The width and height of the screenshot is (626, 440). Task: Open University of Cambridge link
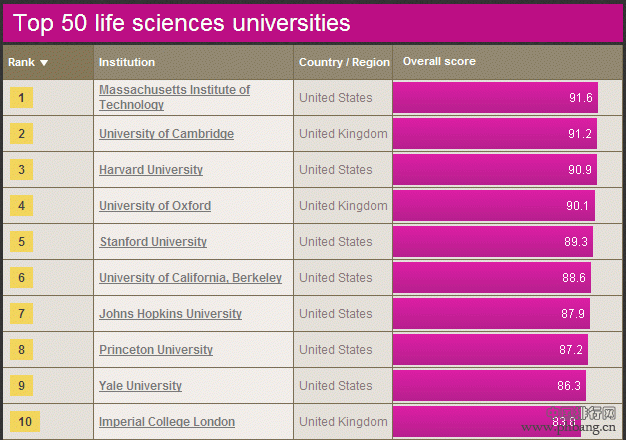pyautogui.click(x=166, y=134)
